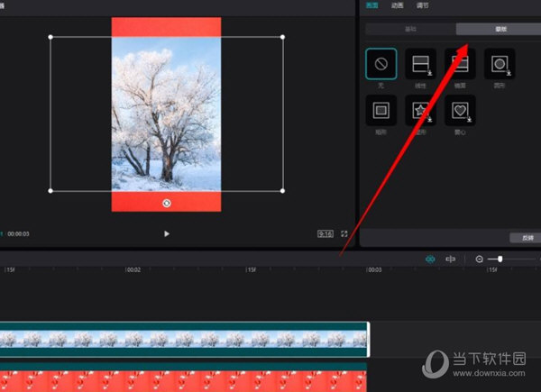
Task: Apply the 线性 linear mask
Action: [420, 64]
